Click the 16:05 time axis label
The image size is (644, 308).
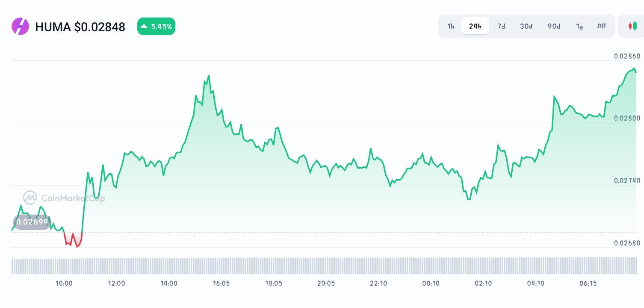pos(221,283)
